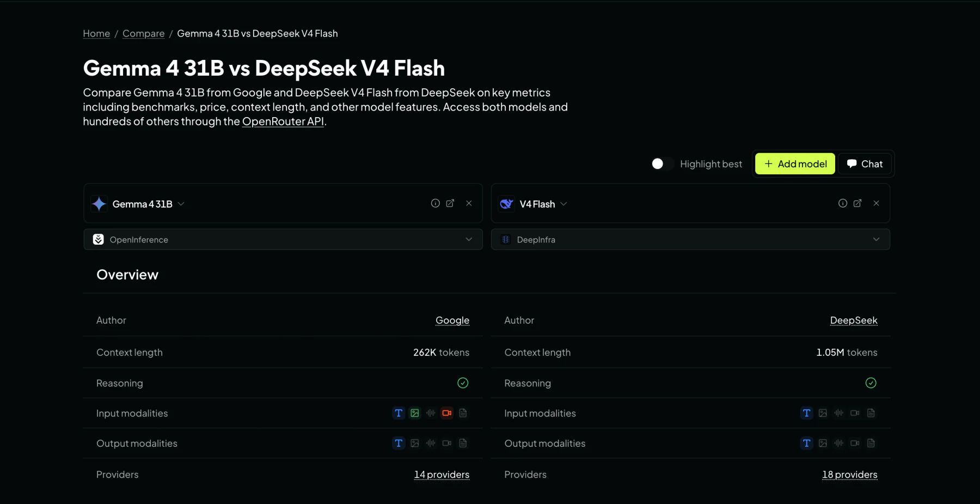Open the DeepInfra provider dropdown

click(690, 240)
